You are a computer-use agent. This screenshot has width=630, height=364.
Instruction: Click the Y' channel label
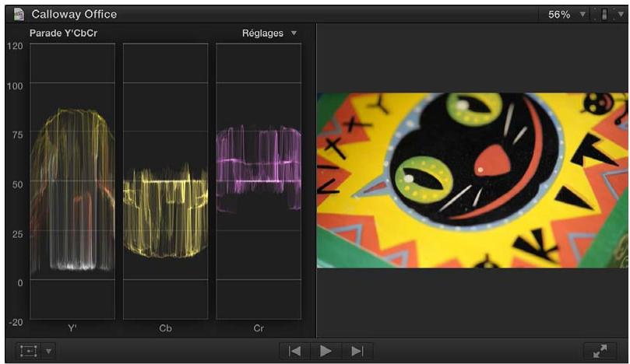[72, 328]
